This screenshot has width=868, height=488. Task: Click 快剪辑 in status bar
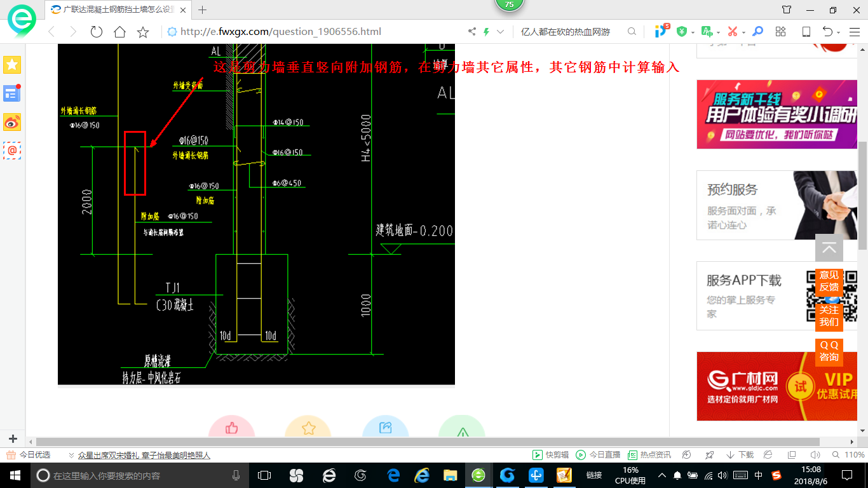point(550,455)
